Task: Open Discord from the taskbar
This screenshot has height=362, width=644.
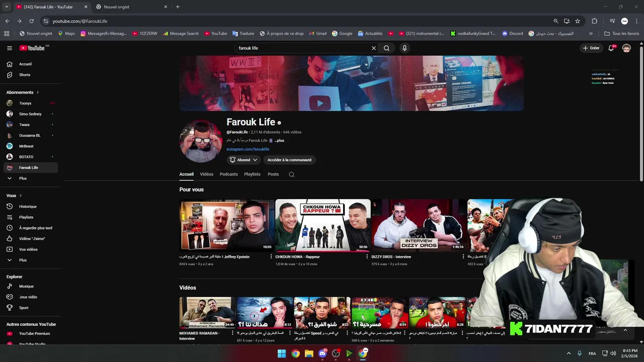Action: pos(323,353)
